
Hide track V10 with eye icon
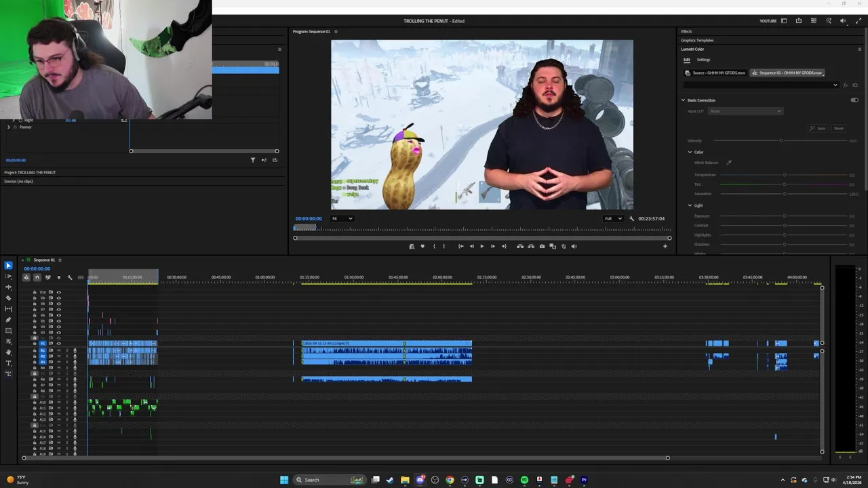click(58, 292)
